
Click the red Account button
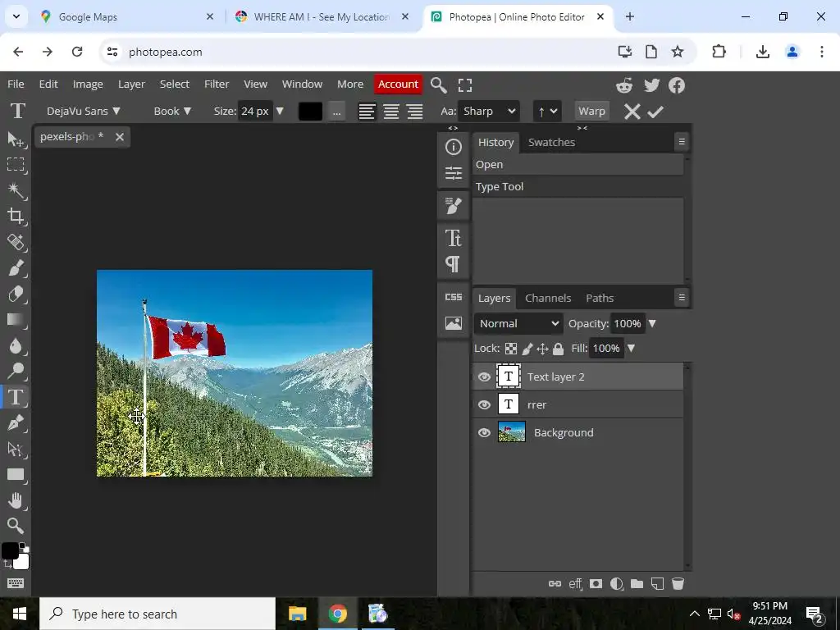[x=398, y=84]
